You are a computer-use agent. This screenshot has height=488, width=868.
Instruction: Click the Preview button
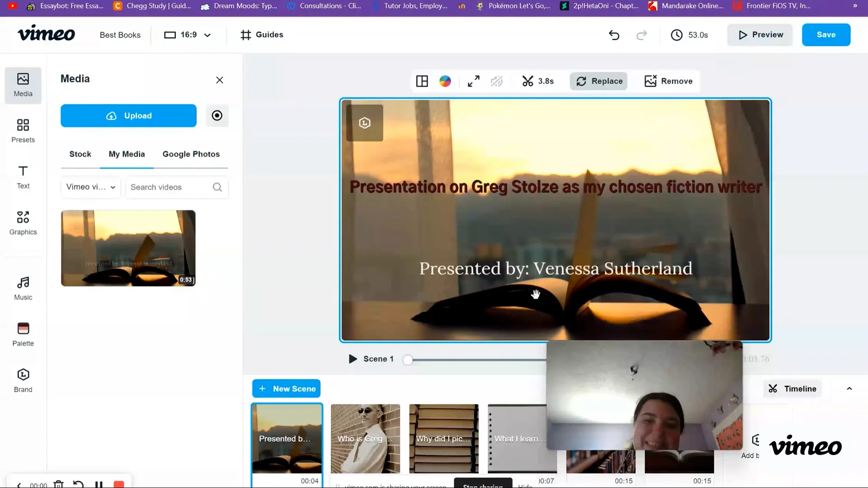pos(760,35)
